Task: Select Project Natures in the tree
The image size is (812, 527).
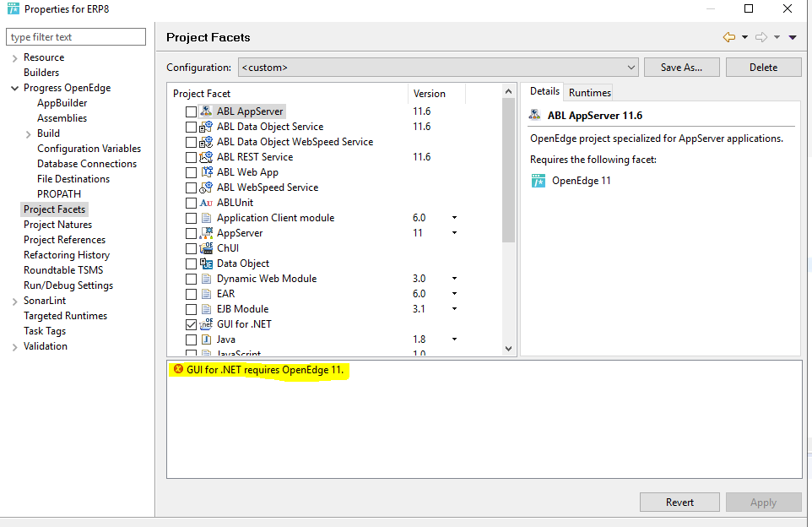Action: [x=57, y=225]
